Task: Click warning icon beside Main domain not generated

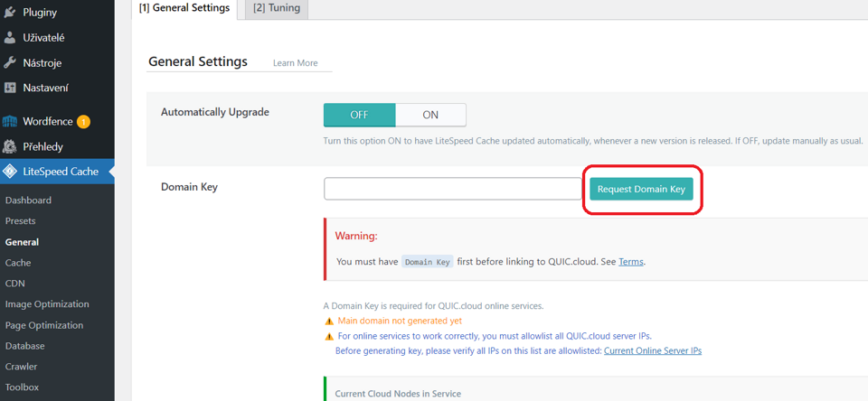Action: pyautogui.click(x=329, y=321)
